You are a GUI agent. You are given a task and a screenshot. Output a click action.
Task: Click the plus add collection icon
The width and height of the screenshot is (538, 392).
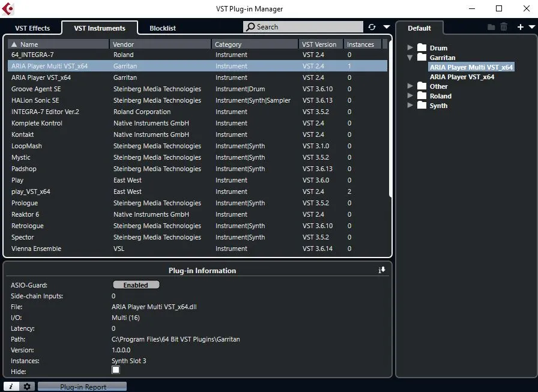[520, 27]
